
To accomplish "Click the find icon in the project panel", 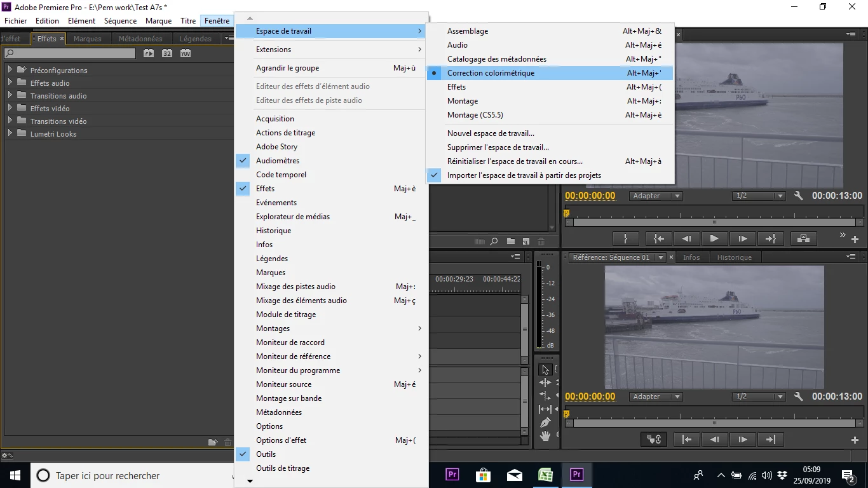I will click(x=494, y=241).
